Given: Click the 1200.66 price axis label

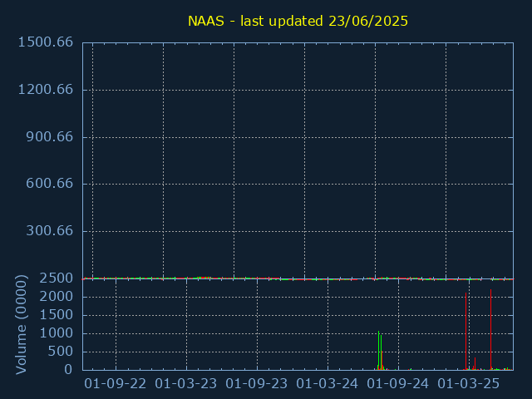Looking at the screenshot, I should pyautogui.click(x=46, y=90).
